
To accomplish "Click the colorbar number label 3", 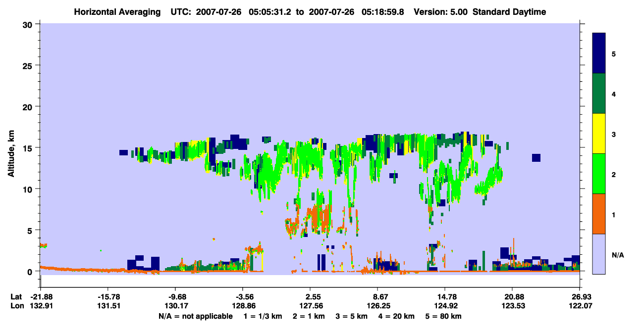I will (613, 134).
